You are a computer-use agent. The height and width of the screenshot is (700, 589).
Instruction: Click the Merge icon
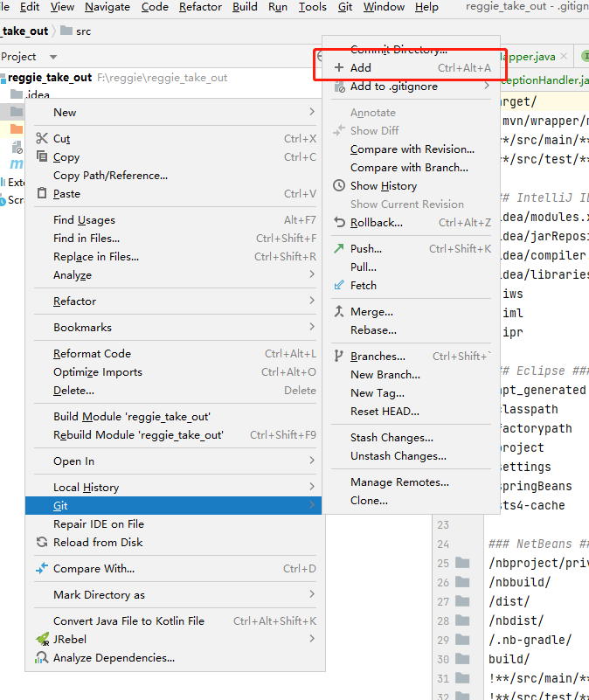coord(339,311)
